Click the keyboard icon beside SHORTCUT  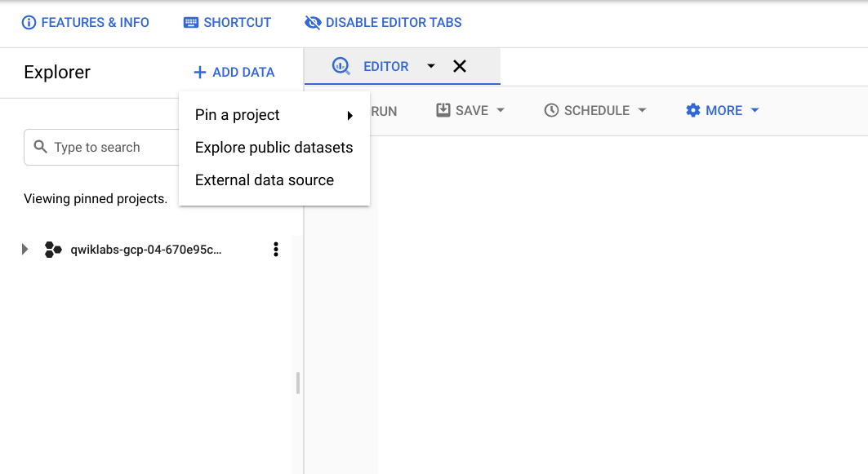point(191,22)
